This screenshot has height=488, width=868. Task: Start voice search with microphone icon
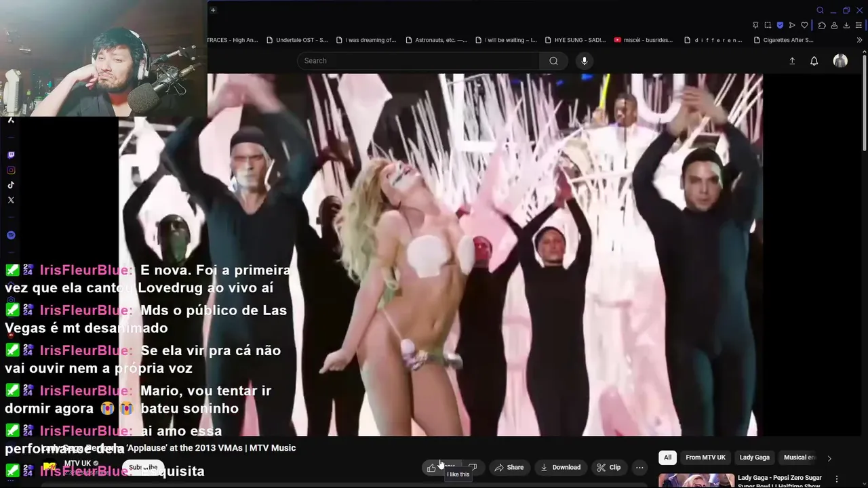point(585,61)
